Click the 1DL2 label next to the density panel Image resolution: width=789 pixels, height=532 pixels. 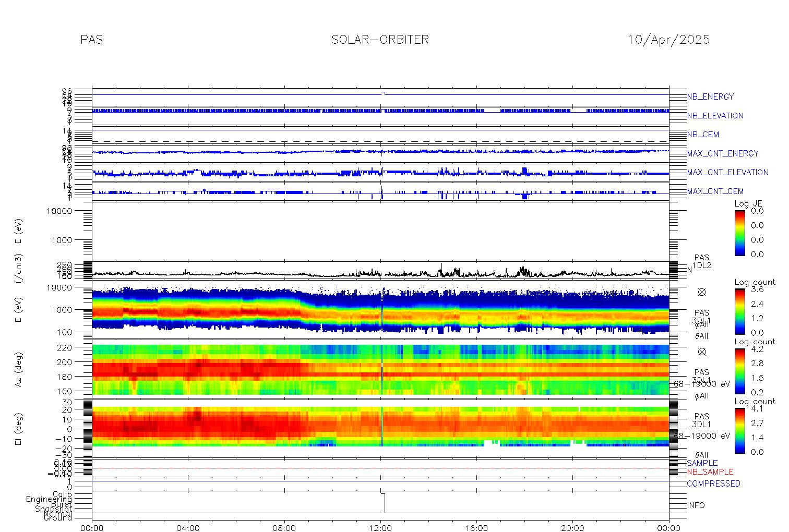[x=702, y=265]
